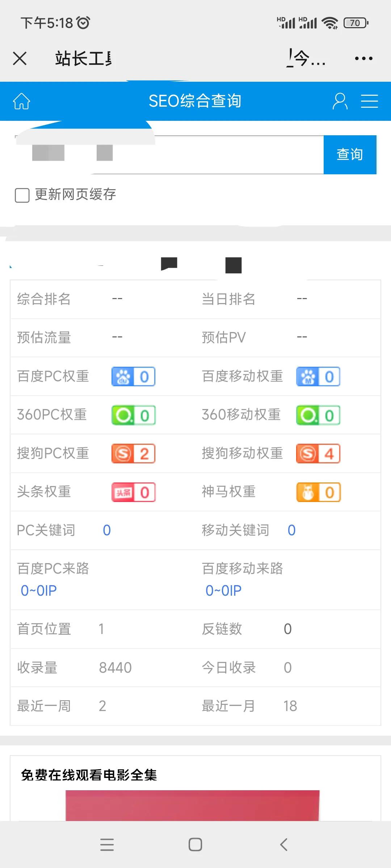Click the Baidu mobile weight badge
Viewport: 391px width, 868px height.
coord(318,376)
